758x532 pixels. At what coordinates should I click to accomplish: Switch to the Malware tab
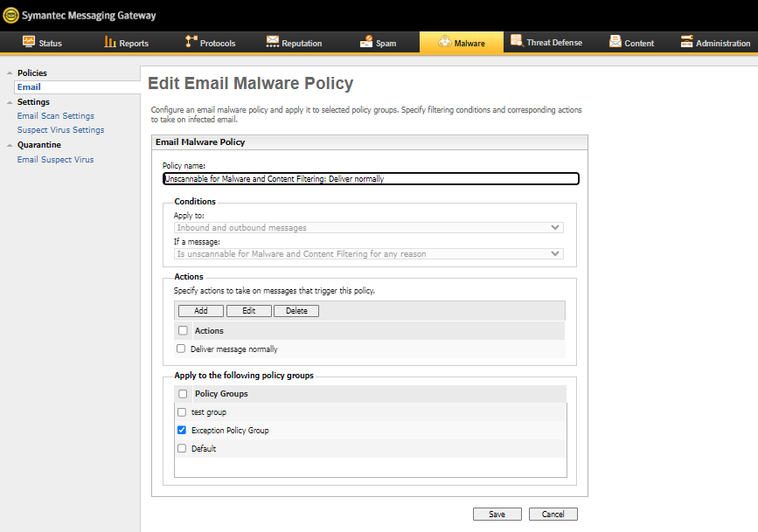[461, 43]
